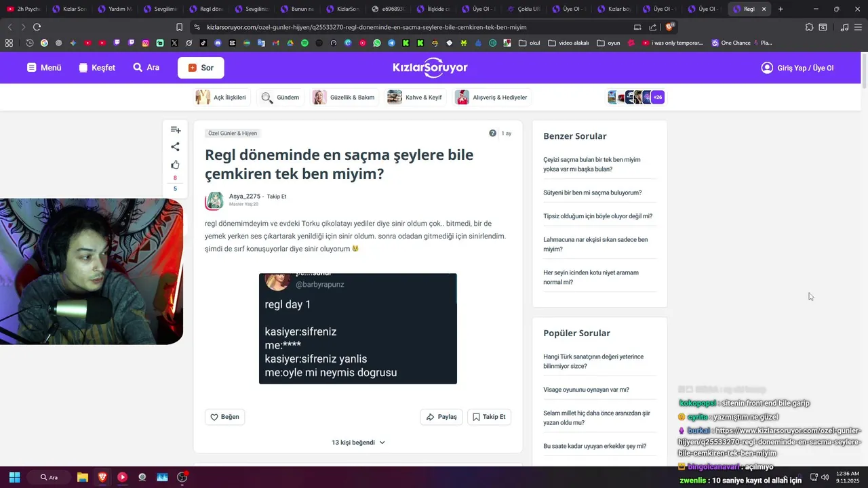Open the video alakalı bookmarks folder
The width and height of the screenshot is (868, 488).
point(568,43)
